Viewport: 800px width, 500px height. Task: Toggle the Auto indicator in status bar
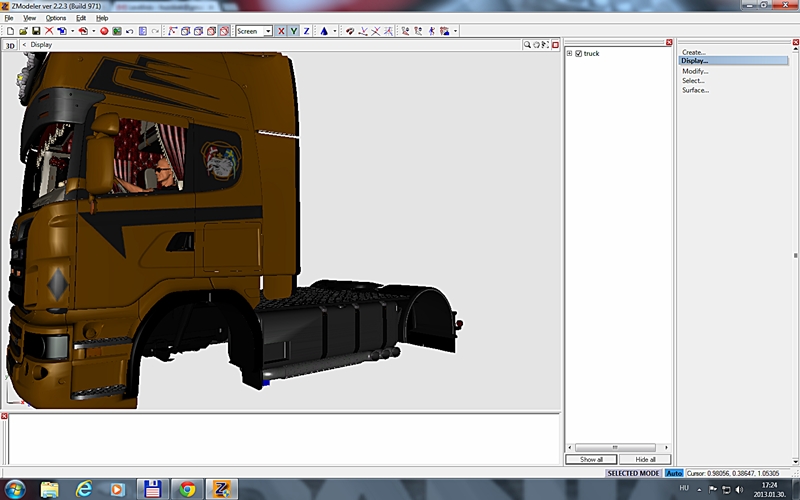[x=673, y=473]
